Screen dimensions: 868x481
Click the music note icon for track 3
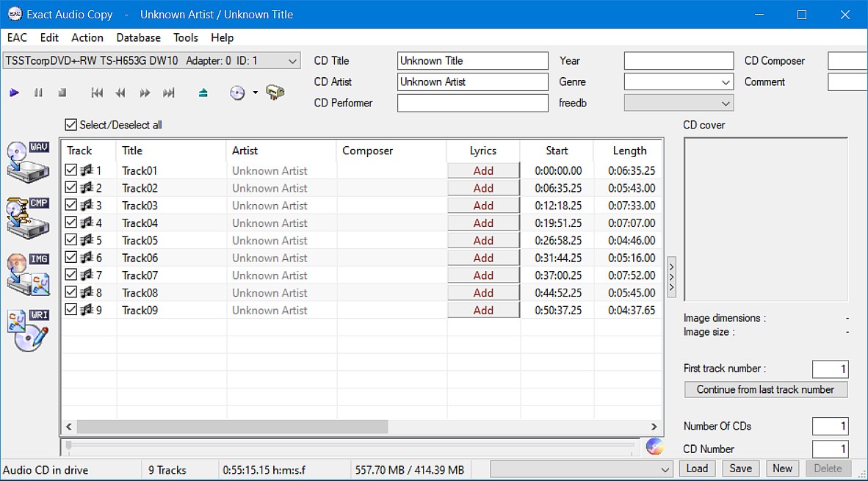tap(87, 206)
